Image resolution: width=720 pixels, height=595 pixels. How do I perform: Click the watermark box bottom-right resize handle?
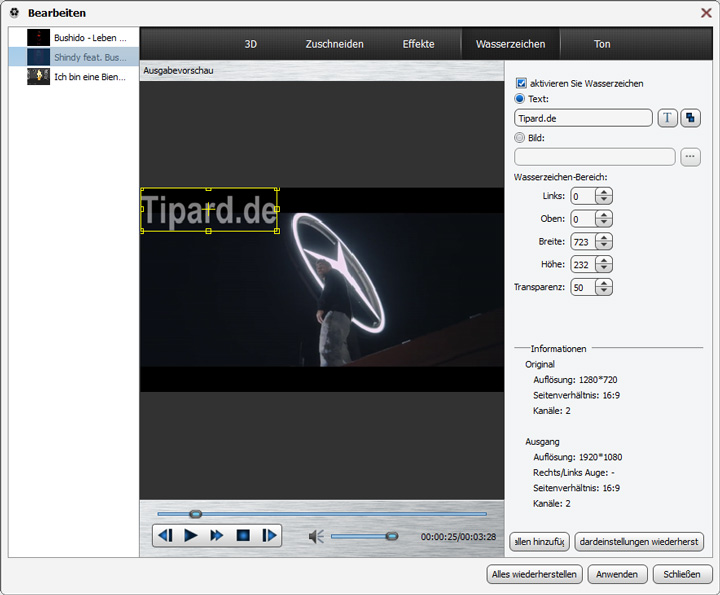pos(277,231)
